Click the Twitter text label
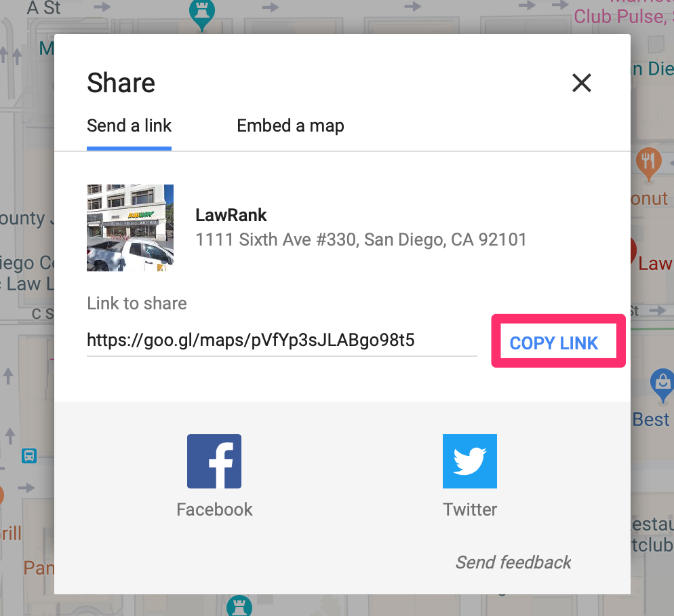 470,509
